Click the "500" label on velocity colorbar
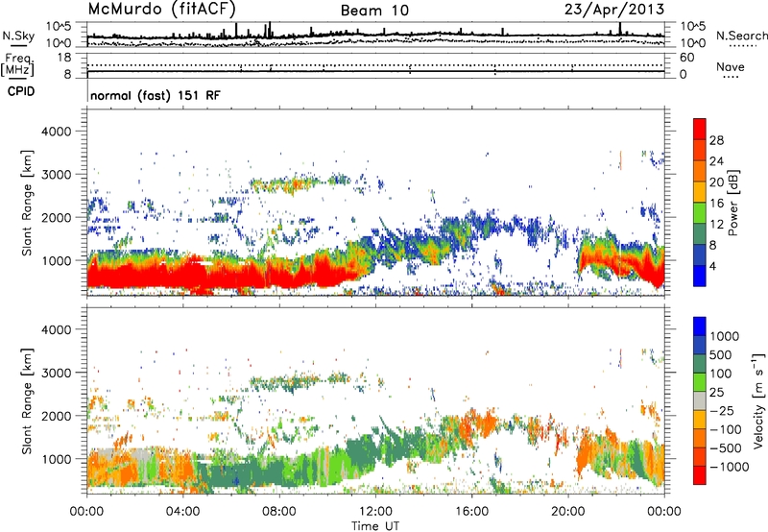Image resolution: width=768 pixels, height=532 pixels. (721, 354)
